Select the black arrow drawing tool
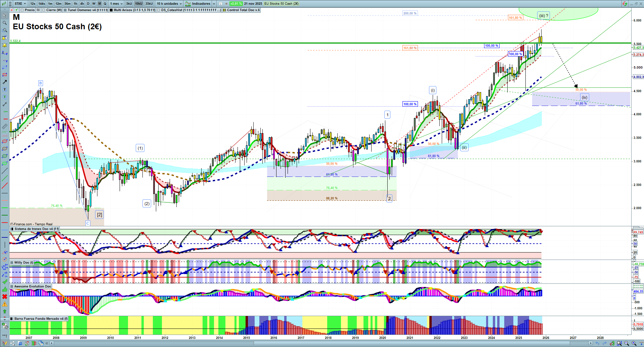The height and width of the screenshot is (347, 644). coord(5,82)
